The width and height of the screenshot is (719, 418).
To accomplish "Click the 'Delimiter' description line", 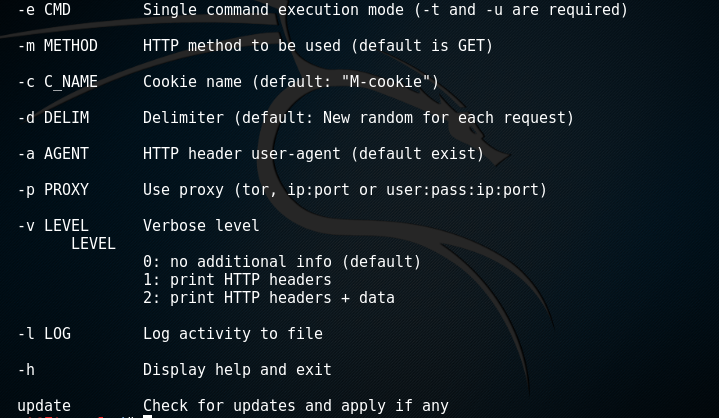I will [359, 118].
